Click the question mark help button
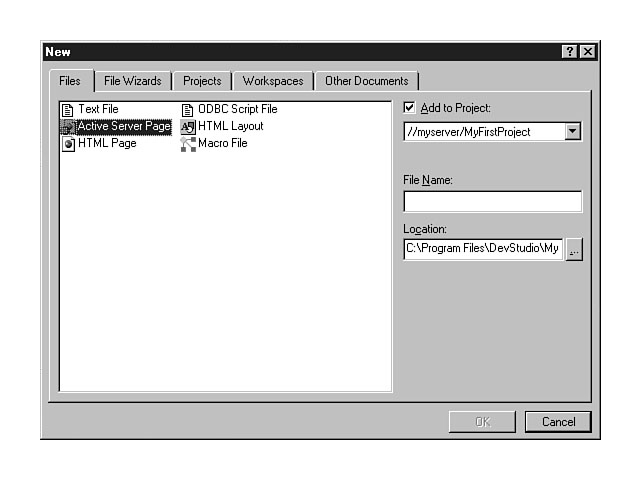The width and height of the screenshot is (640, 480). [x=570, y=52]
